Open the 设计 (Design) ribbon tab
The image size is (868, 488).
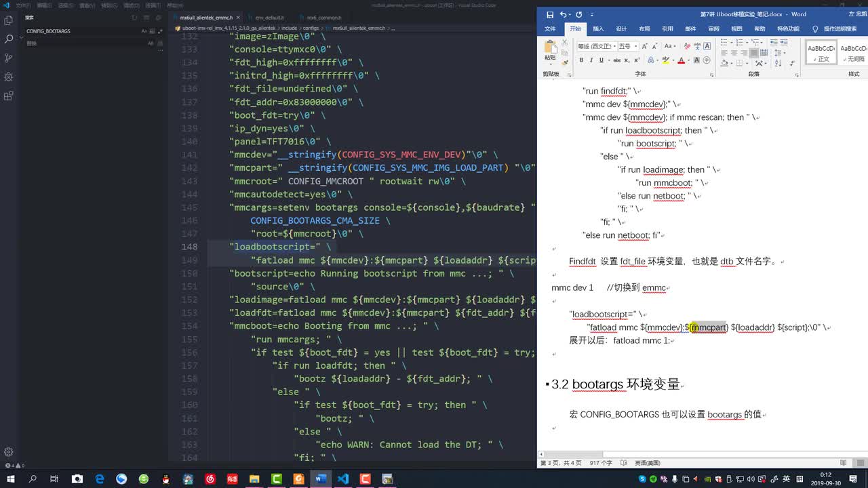point(621,29)
